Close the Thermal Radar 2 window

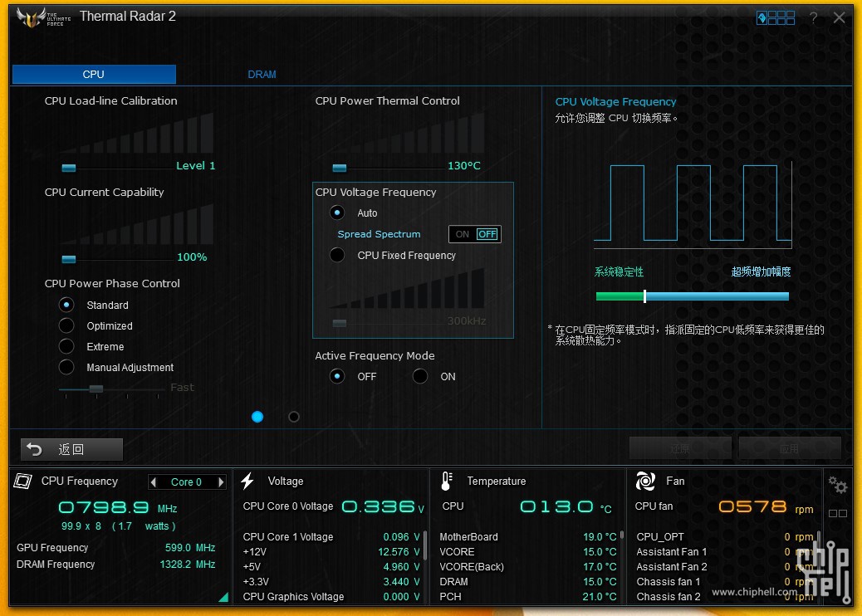(x=839, y=17)
